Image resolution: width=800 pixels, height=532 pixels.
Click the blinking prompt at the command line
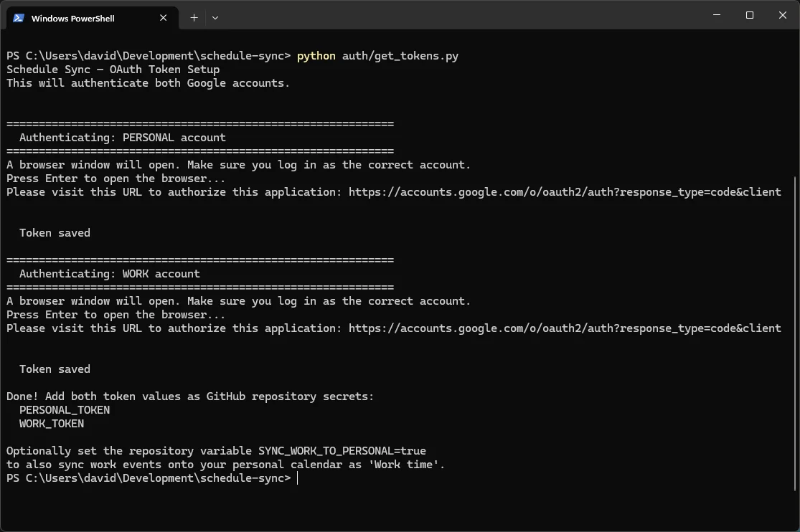pos(297,478)
